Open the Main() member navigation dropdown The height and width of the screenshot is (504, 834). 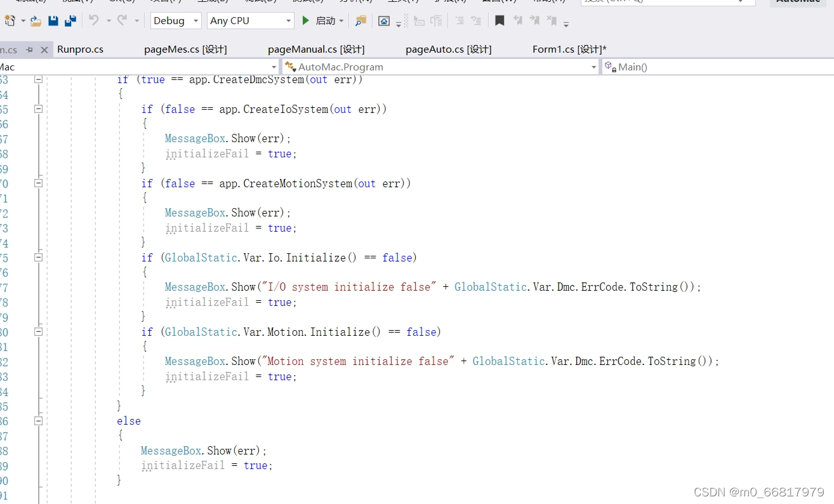pyautogui.click(x=718, y=67)
